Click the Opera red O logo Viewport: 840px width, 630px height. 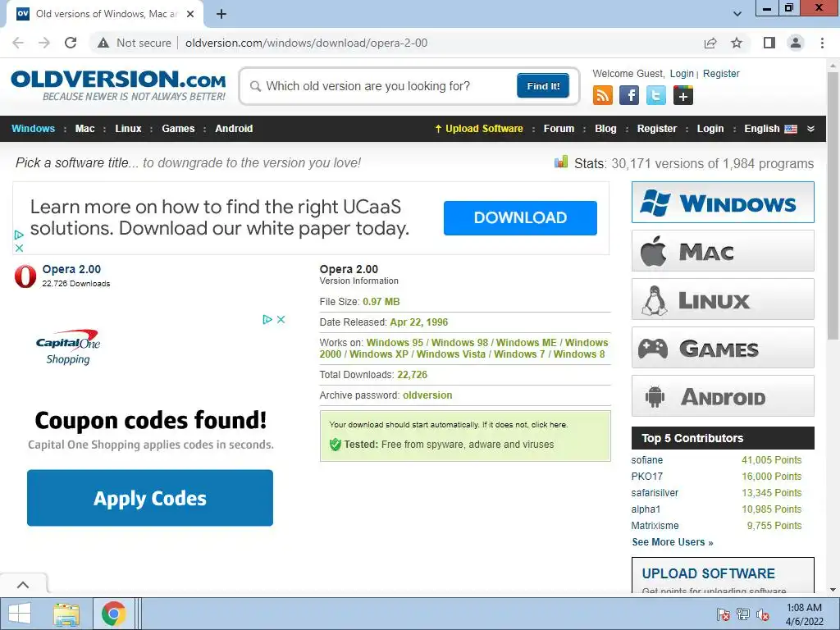(x=25, y=276)
